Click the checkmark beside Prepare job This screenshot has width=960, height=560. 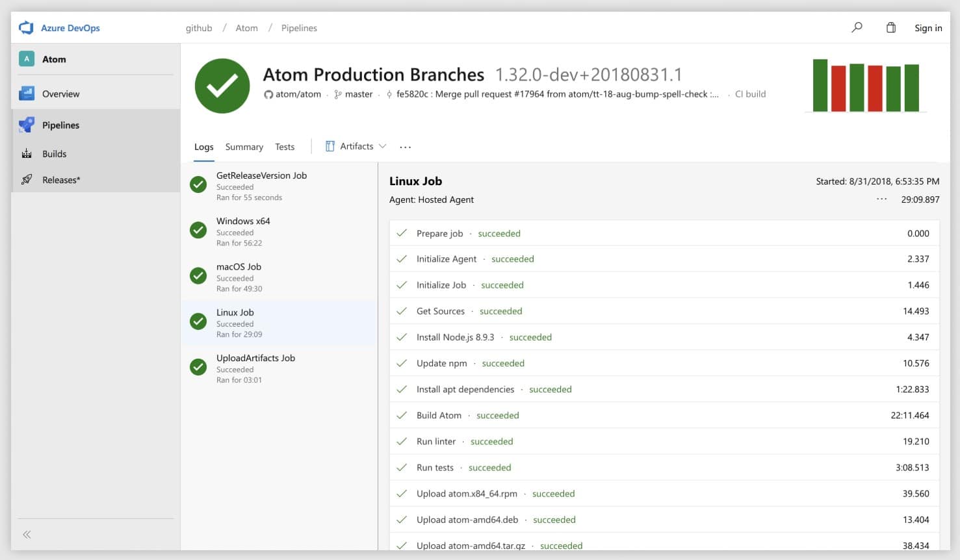(x=402, y=233)
